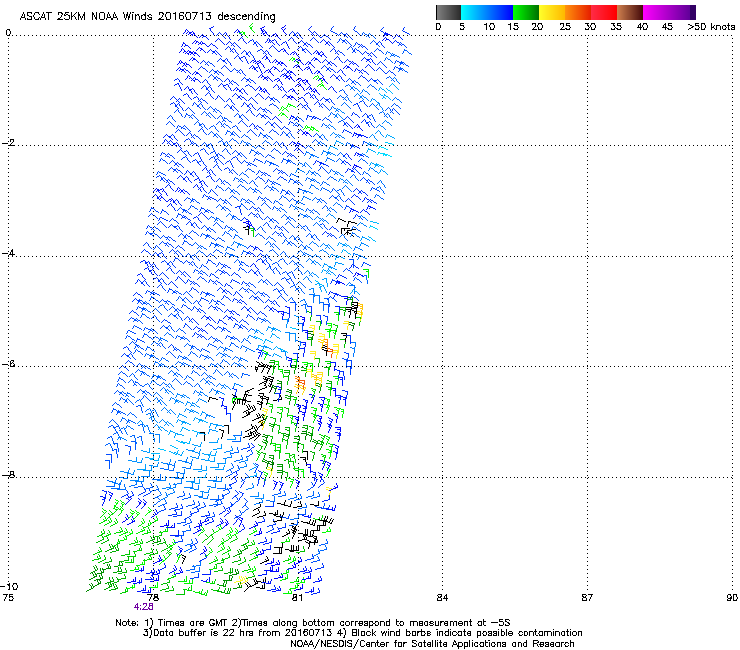The height and width of the screenshot is (650, 740).
Task: Click the "90" longitude axis label
Action: pyautogui.click(x=732, y=598)
